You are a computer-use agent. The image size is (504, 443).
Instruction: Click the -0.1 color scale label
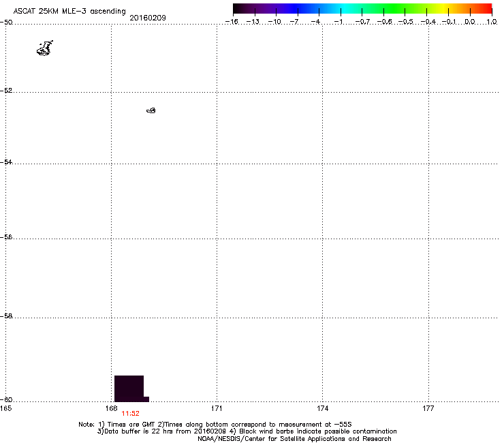(449, 22)
